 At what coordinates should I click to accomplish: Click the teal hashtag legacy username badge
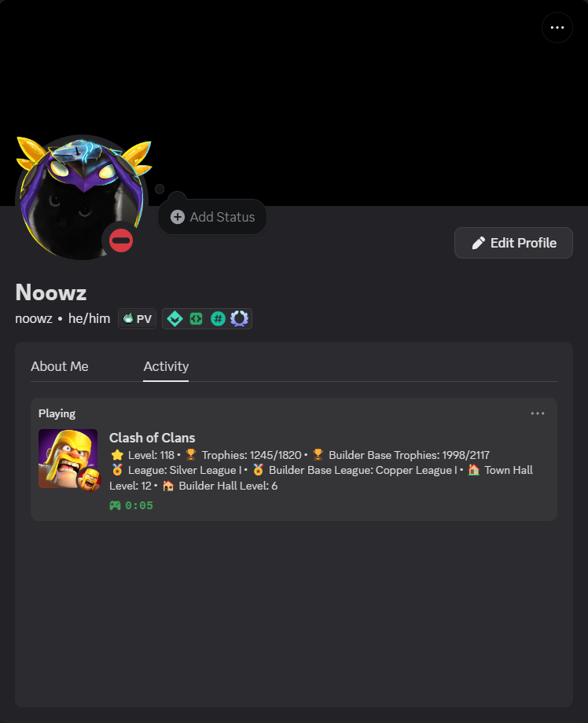(x=218, y=318)
